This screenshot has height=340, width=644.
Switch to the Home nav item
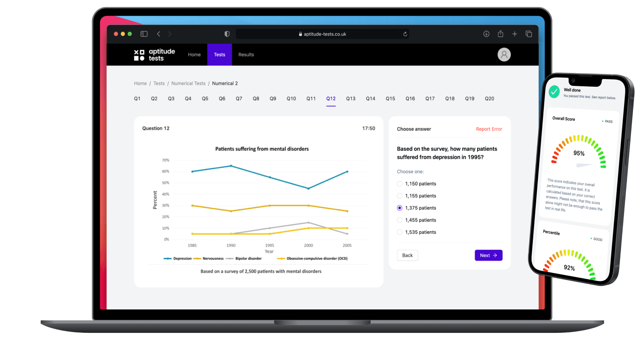point(194,54)
